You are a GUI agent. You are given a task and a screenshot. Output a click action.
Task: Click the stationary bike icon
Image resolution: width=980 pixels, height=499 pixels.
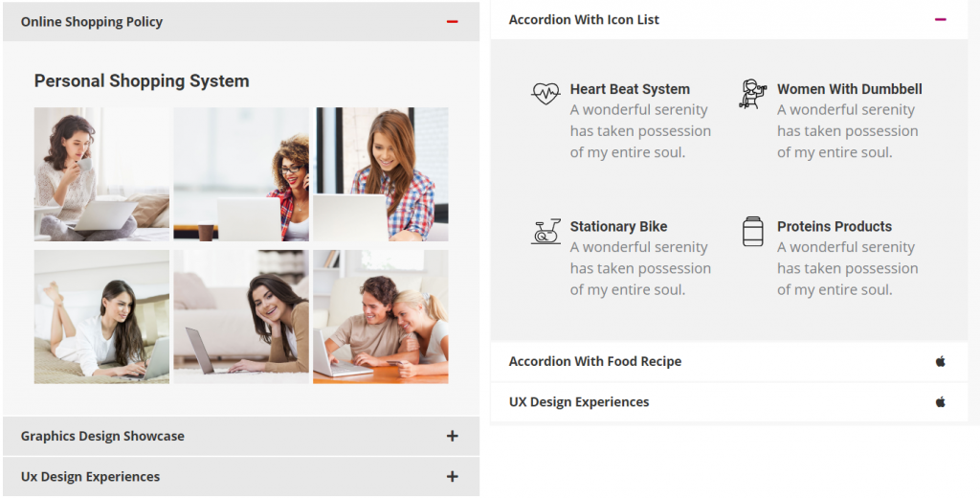545,232
